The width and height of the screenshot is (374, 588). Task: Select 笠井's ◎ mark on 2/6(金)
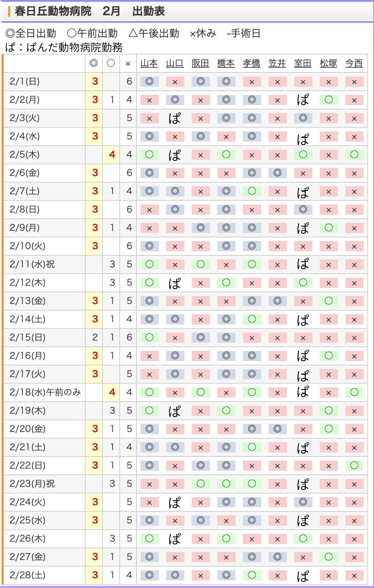coord(277,173)
